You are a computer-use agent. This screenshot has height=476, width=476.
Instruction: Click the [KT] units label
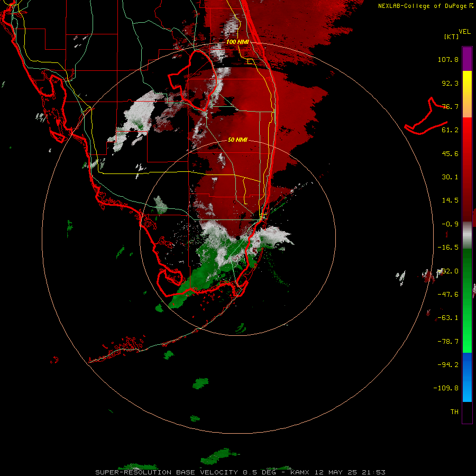[452, 36]
